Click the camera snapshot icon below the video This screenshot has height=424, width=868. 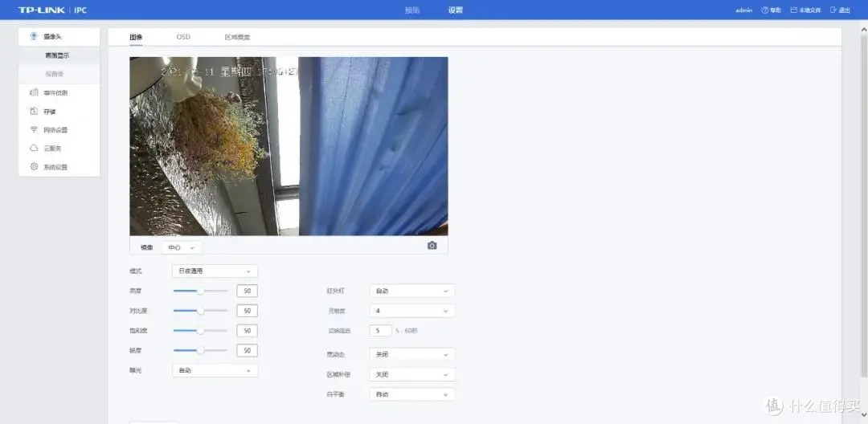pos(432,246)
